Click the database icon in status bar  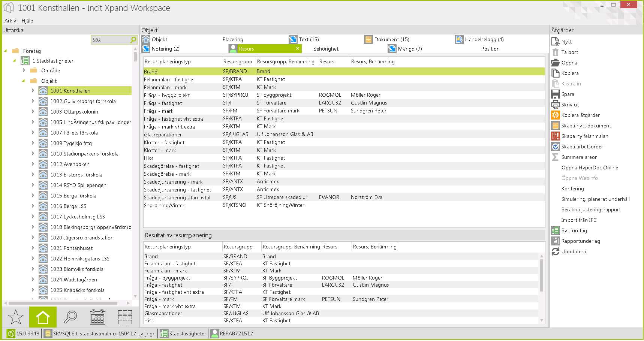tap(48, 334)
